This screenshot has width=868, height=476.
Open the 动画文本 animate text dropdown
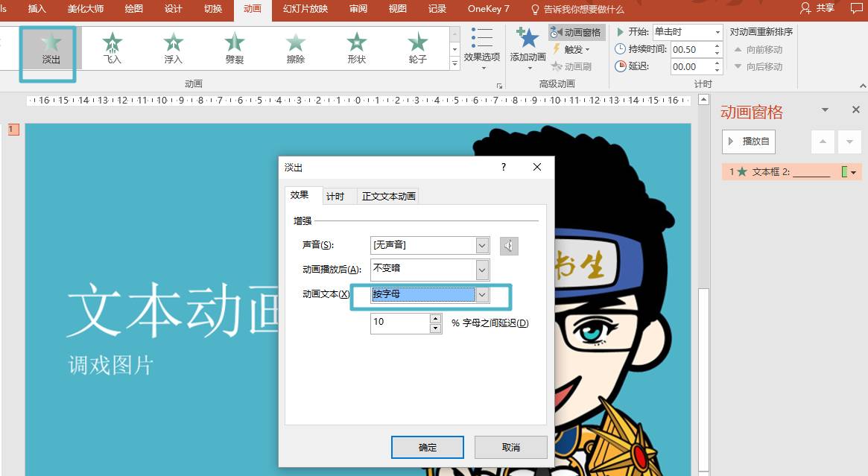point(482,294)
